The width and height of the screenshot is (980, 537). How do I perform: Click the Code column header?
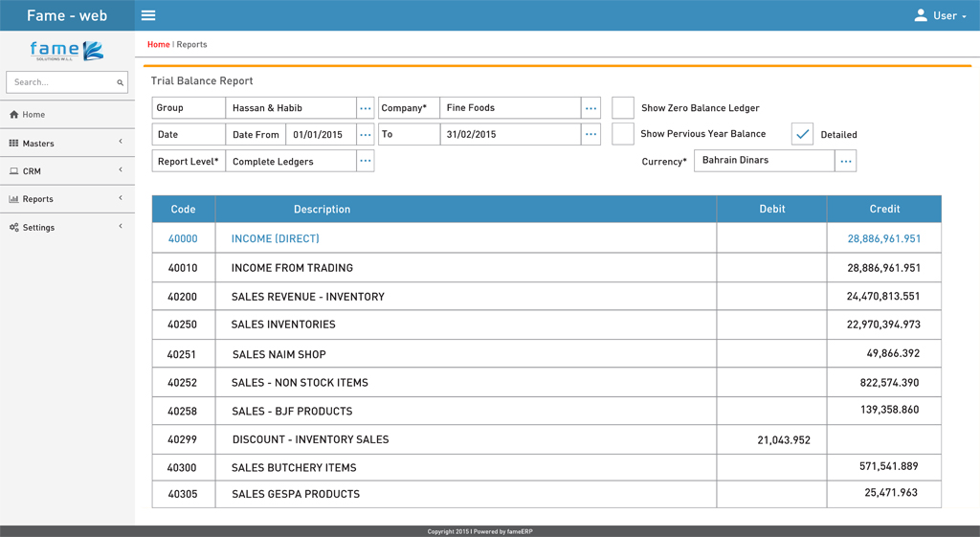coord(183,209)
